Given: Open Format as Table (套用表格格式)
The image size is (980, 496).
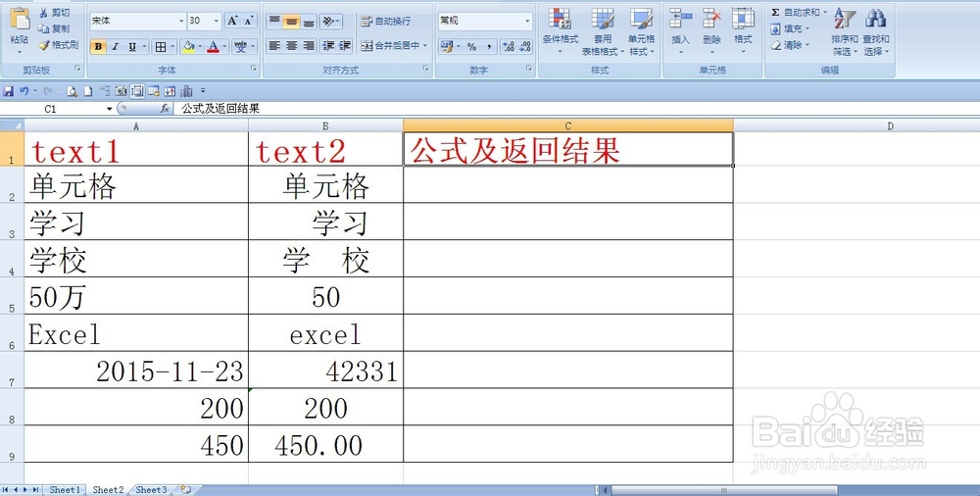Looking at the screenshot, I should pos(603,31).
